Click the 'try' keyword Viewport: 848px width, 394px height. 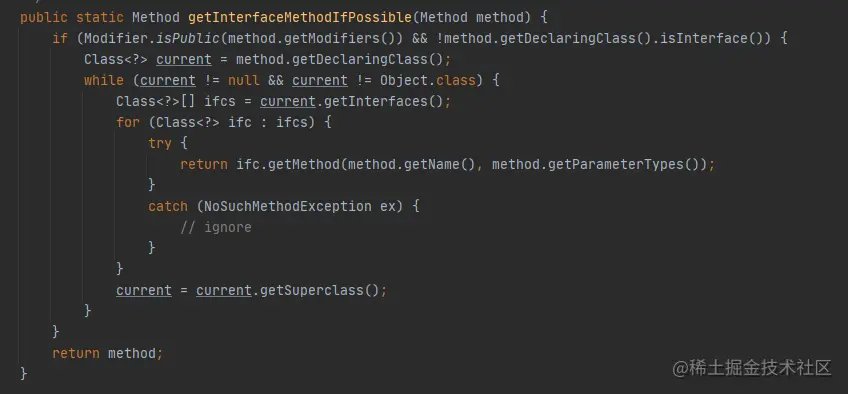160,143
